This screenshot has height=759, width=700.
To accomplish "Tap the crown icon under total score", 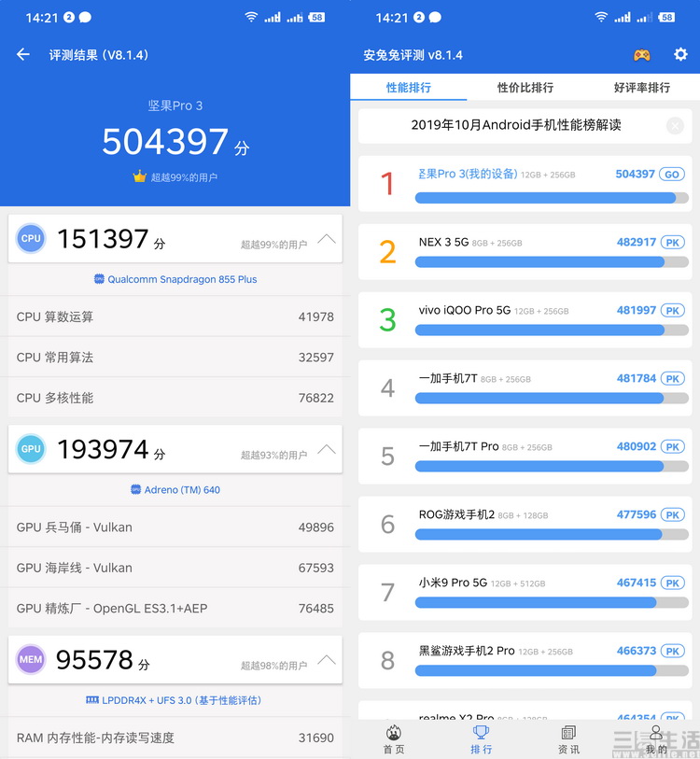I will coord(139,176).
